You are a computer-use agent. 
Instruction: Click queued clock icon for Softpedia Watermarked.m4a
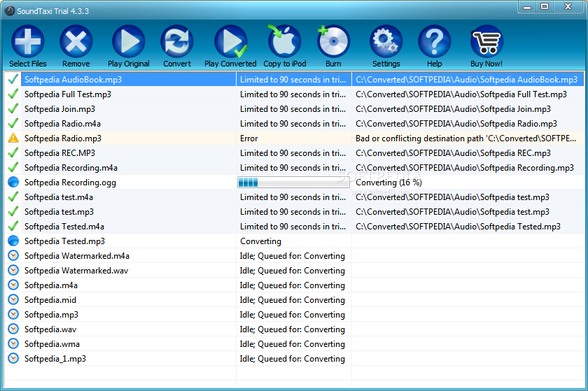(x=13, y=256)
